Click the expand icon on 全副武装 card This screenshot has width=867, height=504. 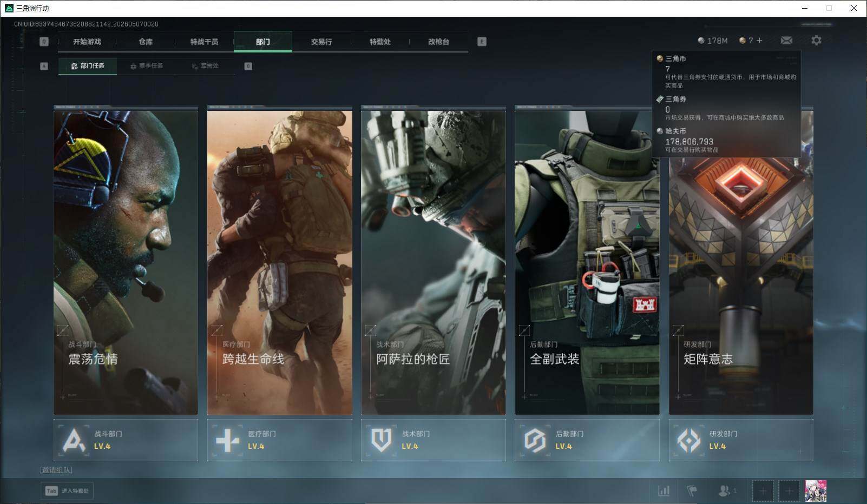coord(524,330)
